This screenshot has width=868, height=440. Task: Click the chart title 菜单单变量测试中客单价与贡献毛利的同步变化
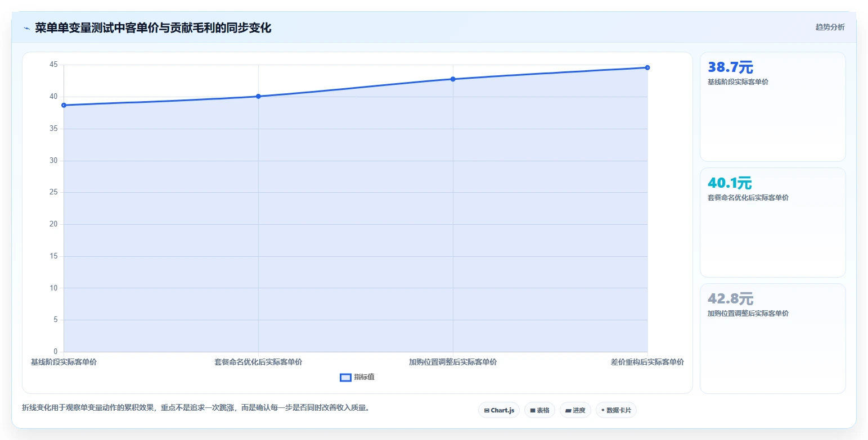pos(153,28)
